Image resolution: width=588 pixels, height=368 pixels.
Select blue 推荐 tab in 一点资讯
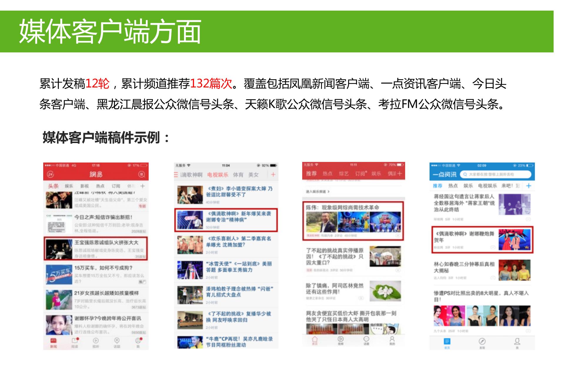tap(437, 186)
